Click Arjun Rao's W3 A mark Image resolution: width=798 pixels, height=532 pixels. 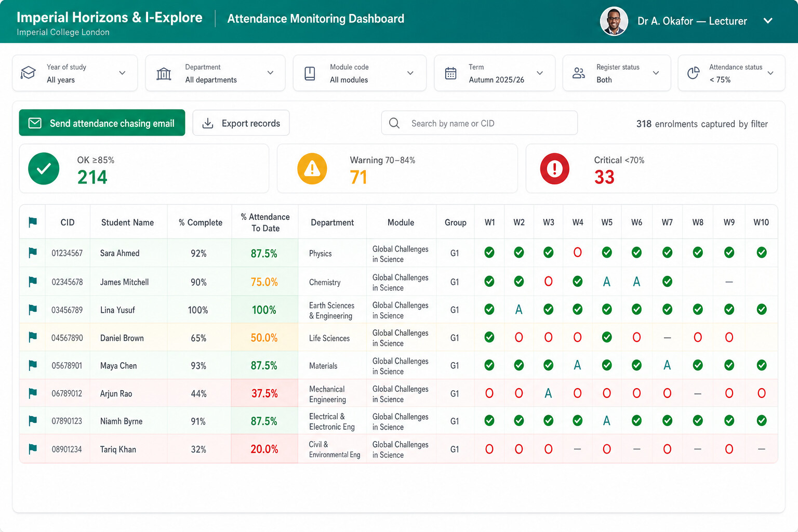(548, 393)
